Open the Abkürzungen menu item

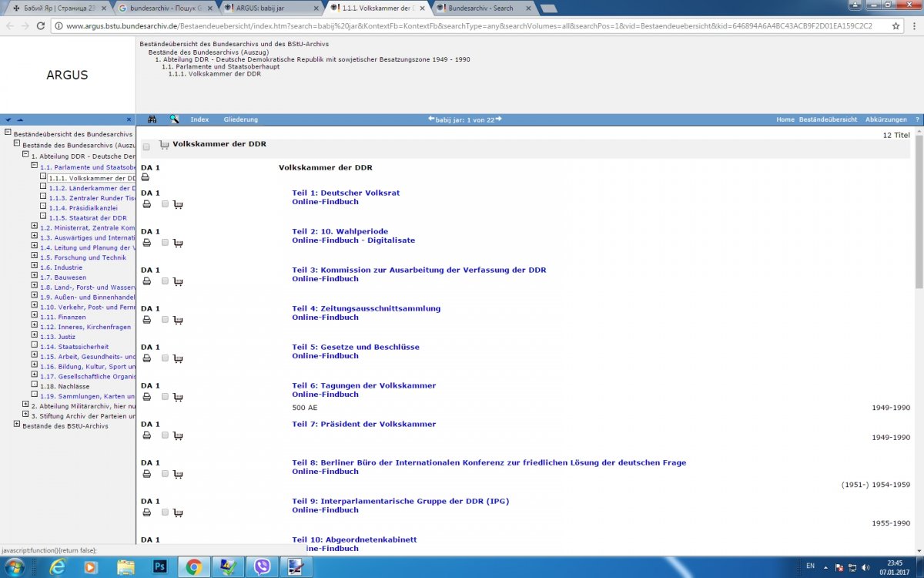click(886, 119)
